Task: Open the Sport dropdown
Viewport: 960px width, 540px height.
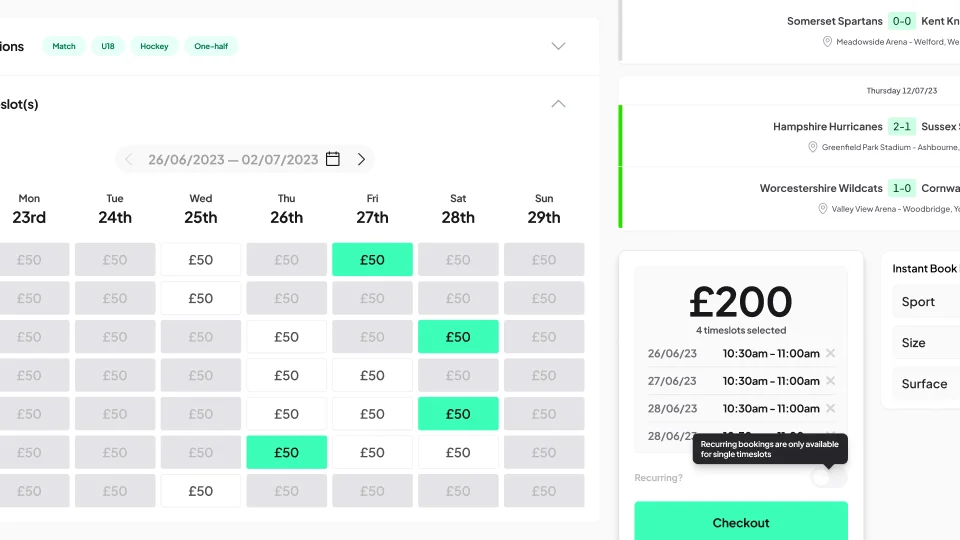Action: [x=925, y=302]
